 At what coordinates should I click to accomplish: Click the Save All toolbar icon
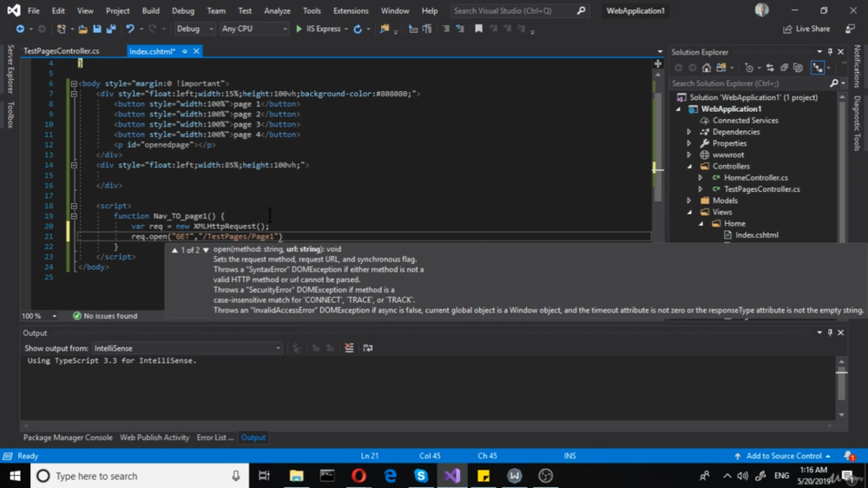coord(111,29)
